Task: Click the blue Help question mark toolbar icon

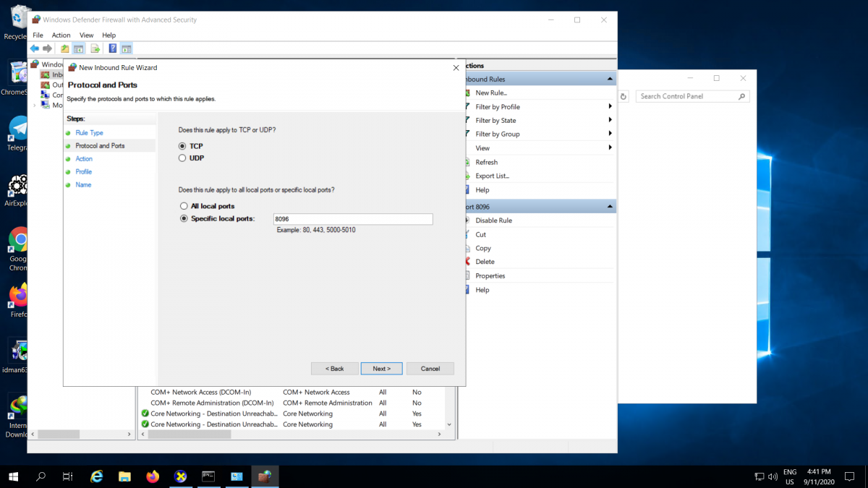Action: click(113, 48)
